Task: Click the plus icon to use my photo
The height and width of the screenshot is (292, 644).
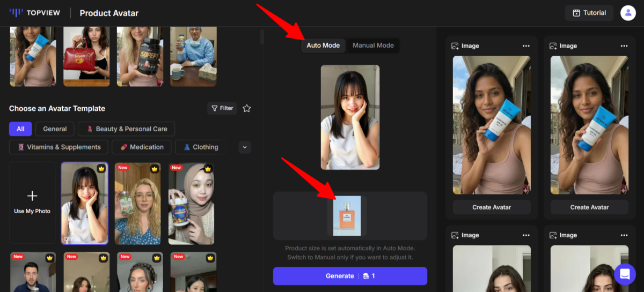Action: coord(32,196)
